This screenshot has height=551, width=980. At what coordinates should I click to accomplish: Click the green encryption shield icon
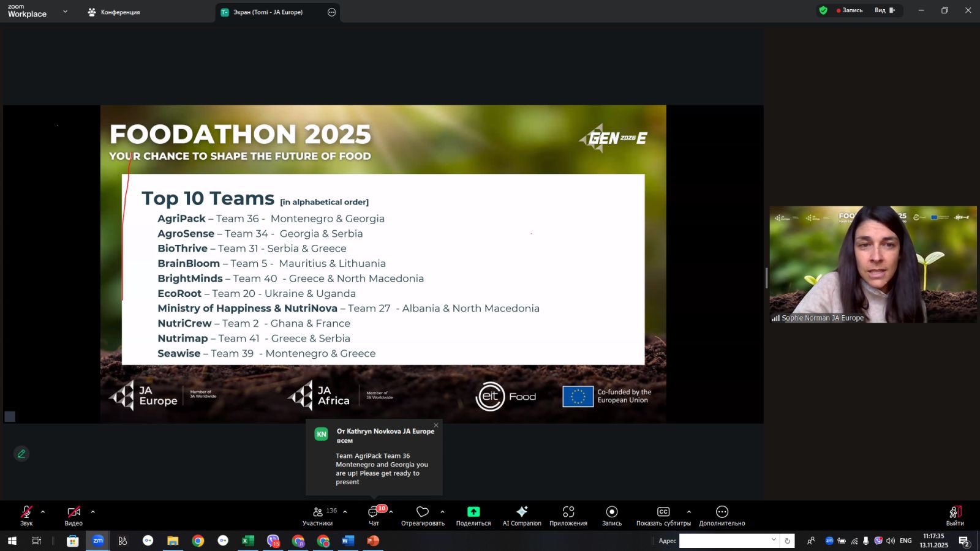[x=823, y=10]
